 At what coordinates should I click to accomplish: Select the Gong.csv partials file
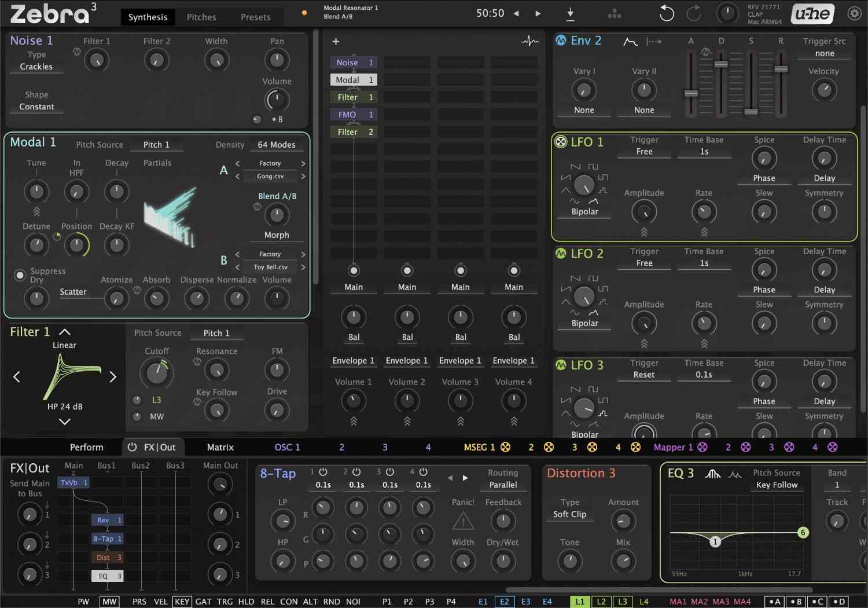(270, 176)
